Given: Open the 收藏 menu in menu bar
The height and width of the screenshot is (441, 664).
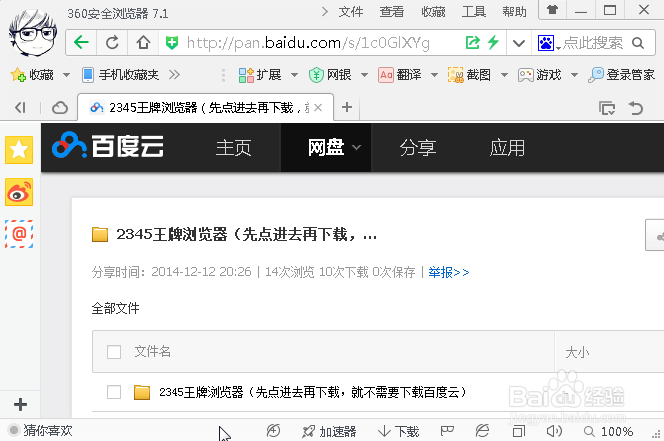Looking at the screenshot, I should (x=433, y=12).
